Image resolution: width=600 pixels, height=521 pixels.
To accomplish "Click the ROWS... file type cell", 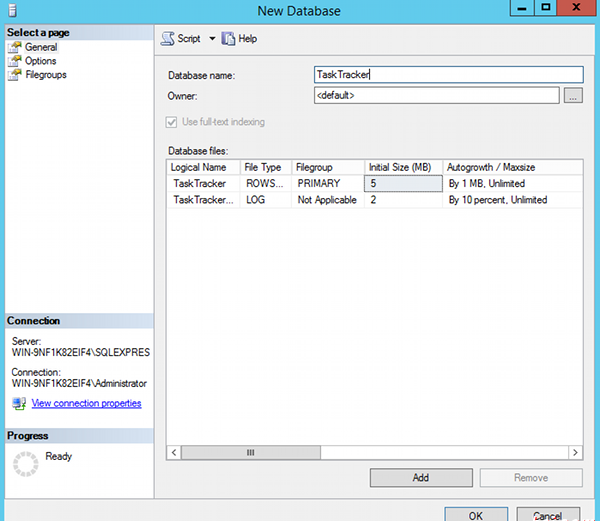I will 266,184.
